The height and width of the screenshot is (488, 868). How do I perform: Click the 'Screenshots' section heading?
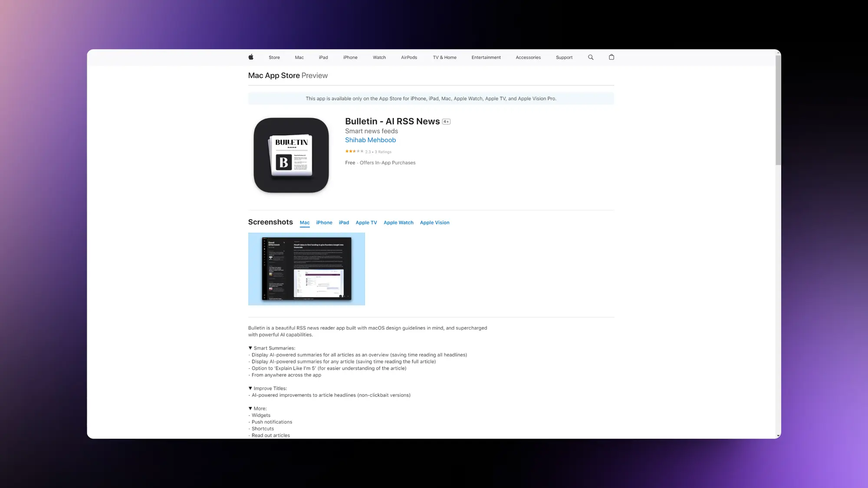pos(270,222)
